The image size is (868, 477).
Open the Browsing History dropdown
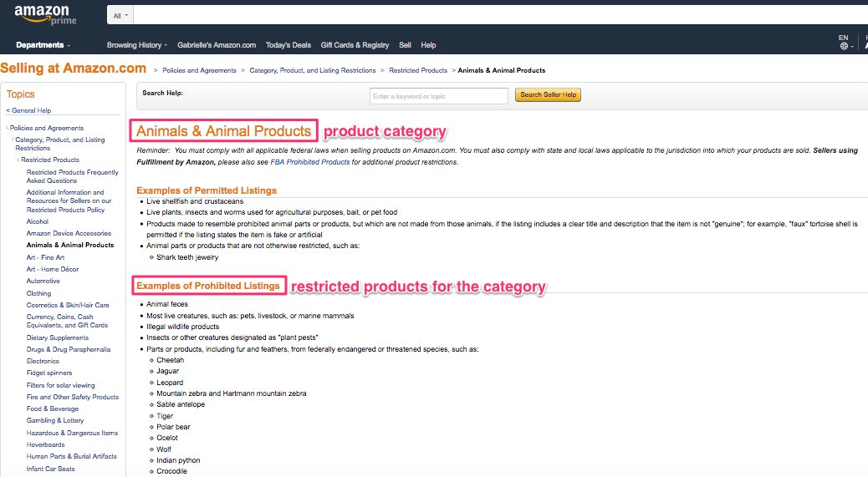coord(137,45)
